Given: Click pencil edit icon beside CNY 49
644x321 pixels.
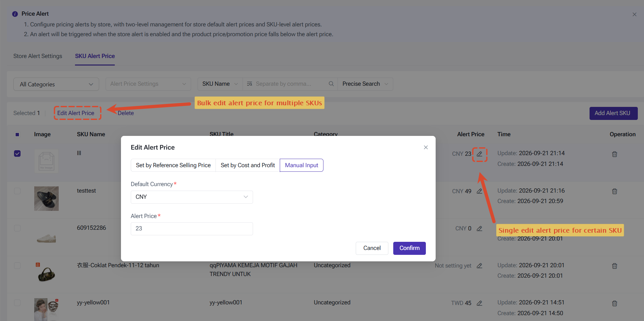Looking at the screenshot, I should (479, 191).
